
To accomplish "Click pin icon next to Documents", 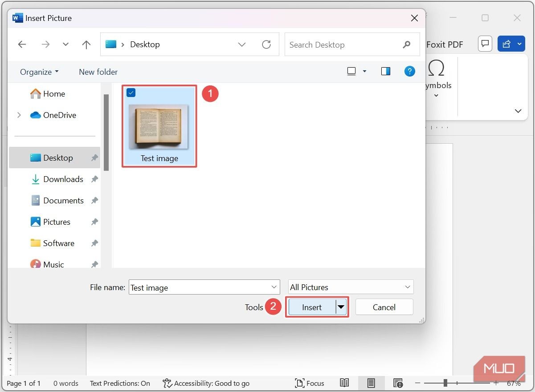I will (94, 201).
